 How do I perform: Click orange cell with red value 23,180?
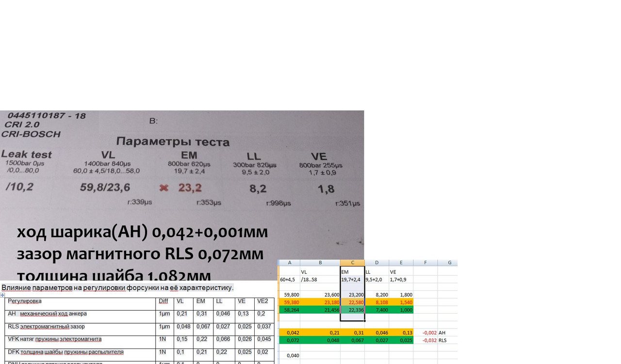click(320, 302)
